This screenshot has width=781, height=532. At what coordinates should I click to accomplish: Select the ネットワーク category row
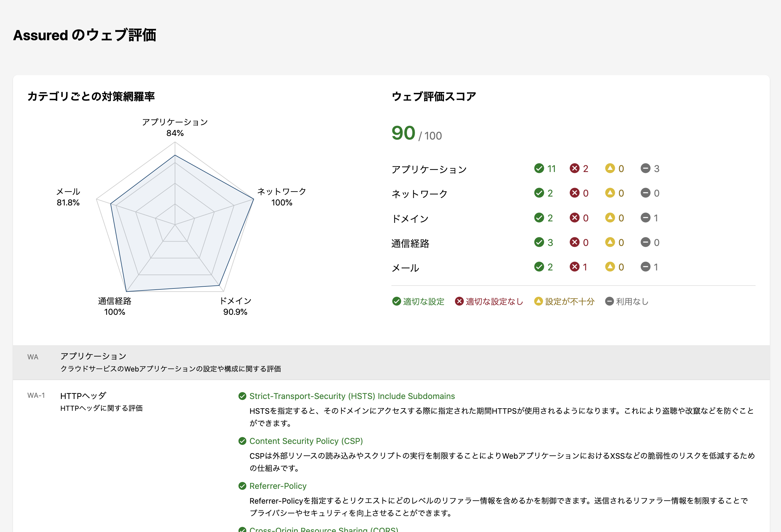click(419, 194)
